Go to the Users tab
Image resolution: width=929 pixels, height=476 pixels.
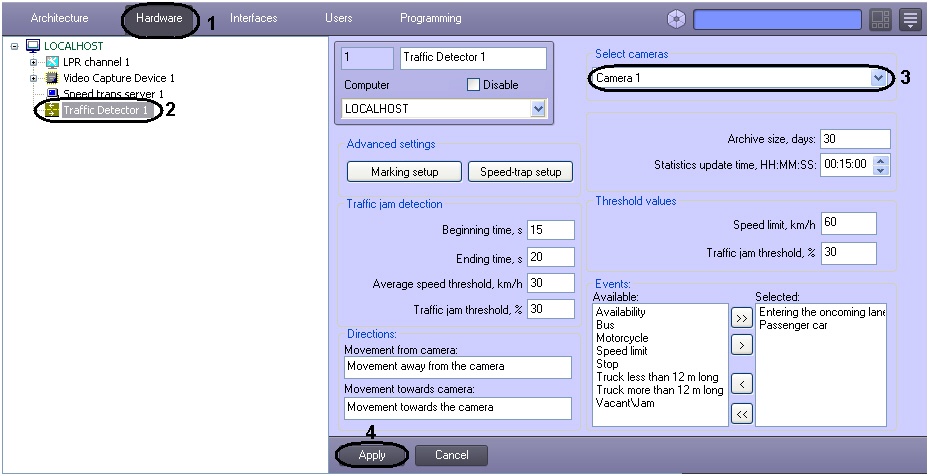point(338,18)
